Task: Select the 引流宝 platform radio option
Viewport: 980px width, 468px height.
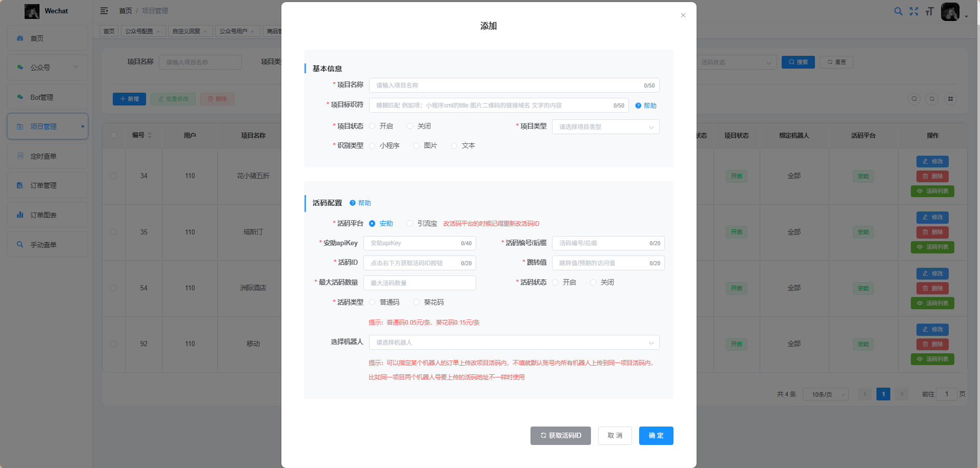Action: tap(410, 224)
